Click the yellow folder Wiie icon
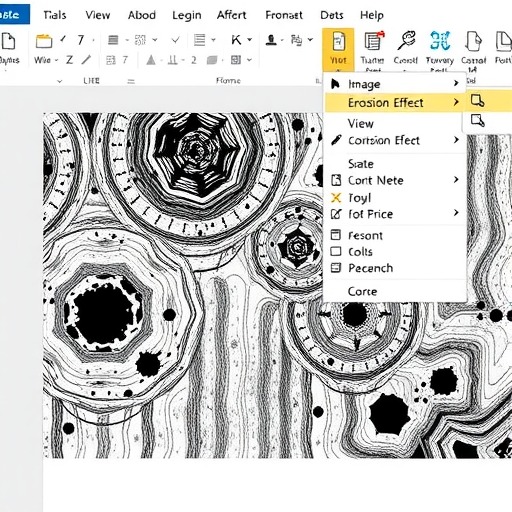The width and height of the screenshot is (512, 512). tap(44, 41)
